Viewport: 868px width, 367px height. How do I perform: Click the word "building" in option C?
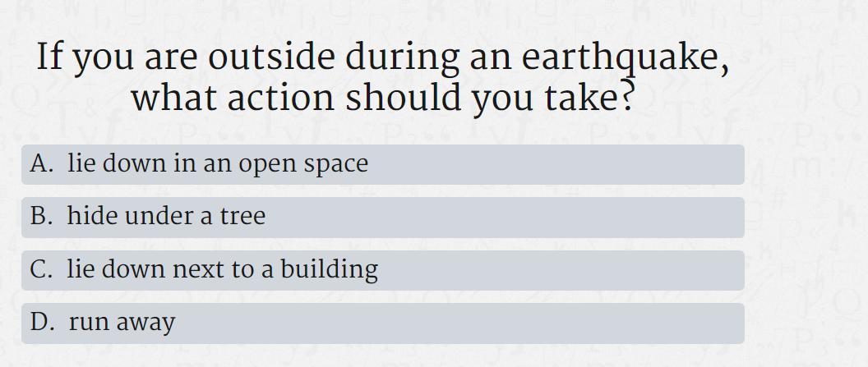pos(330,270)
